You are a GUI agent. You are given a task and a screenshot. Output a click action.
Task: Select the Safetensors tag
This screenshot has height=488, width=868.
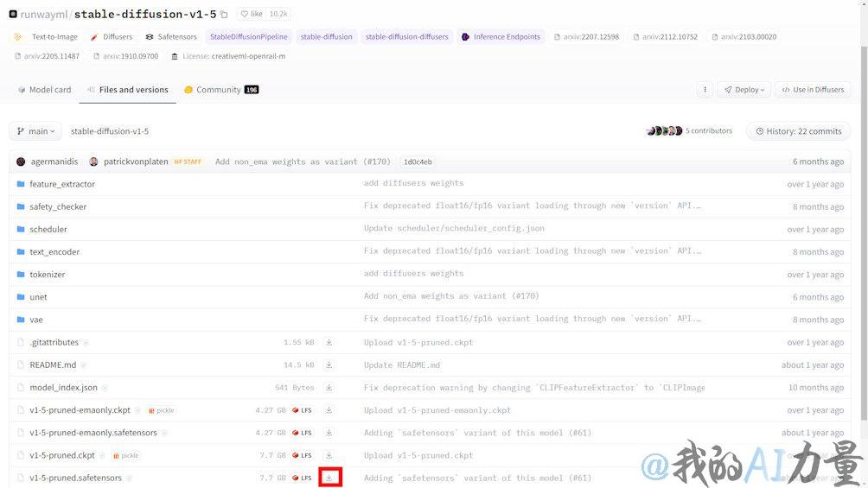click(x=171, y=36)
